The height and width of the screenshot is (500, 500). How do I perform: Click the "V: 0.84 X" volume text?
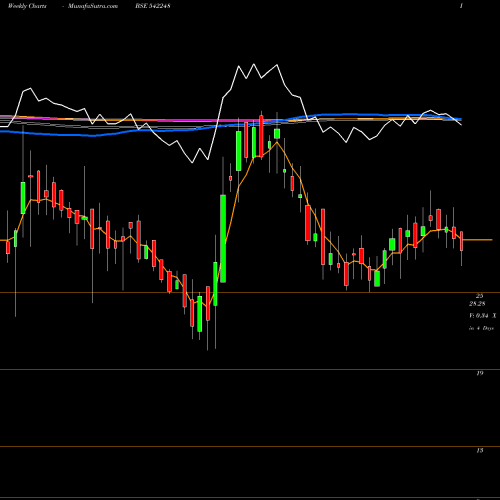click(483, 316)
